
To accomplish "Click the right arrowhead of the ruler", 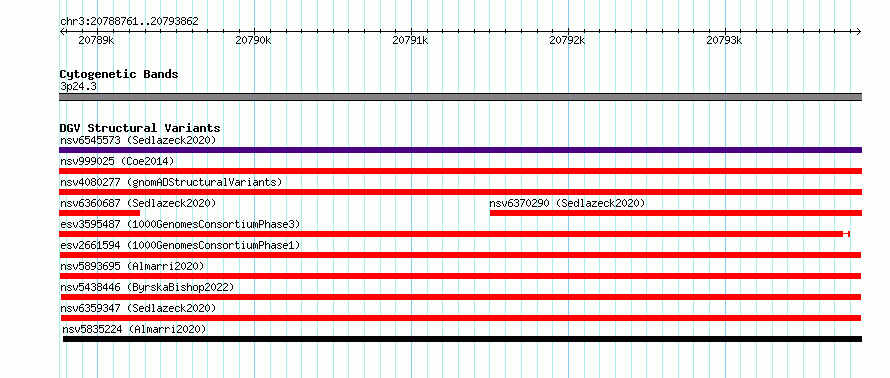I will [x=858, y=31].
